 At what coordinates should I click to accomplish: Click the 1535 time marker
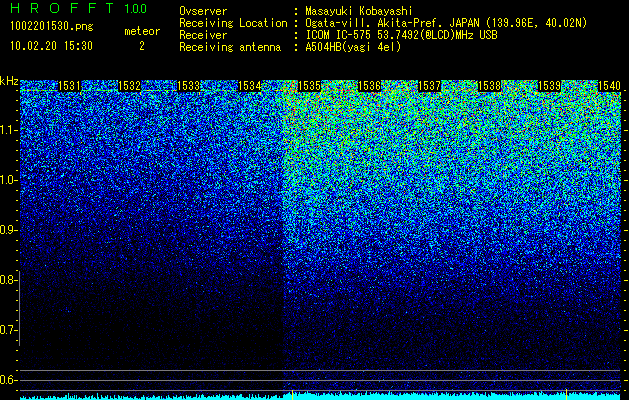[309, 86]
